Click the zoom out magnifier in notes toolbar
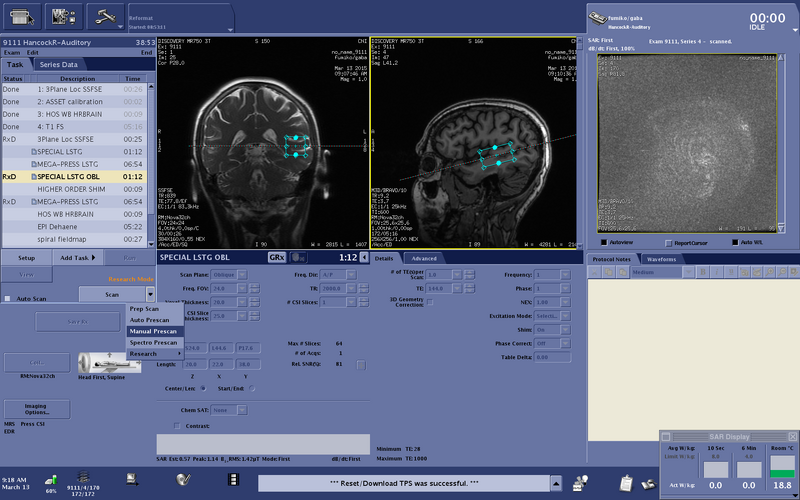The width and height of the screenshot is (800, 500). [782, 272]
